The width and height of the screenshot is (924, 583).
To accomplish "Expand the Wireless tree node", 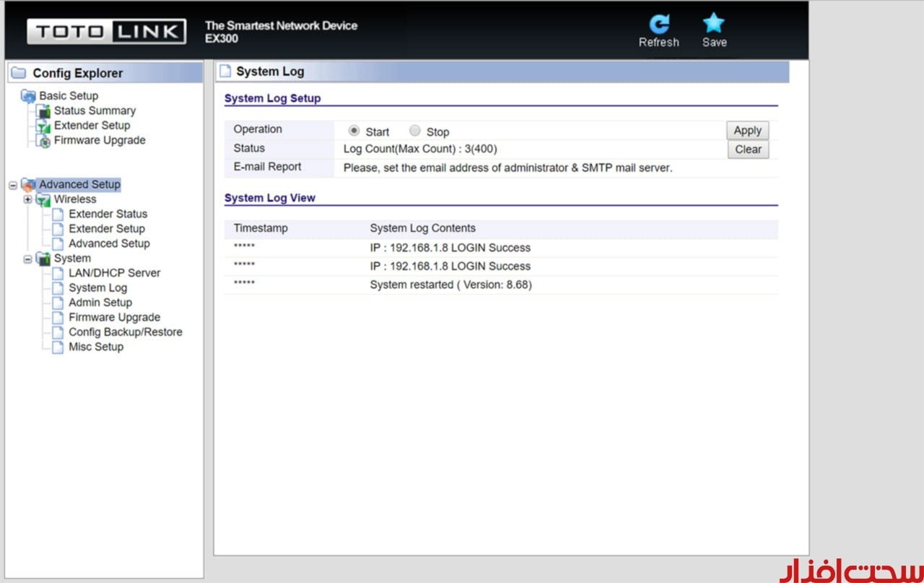I will pos(27,199).
